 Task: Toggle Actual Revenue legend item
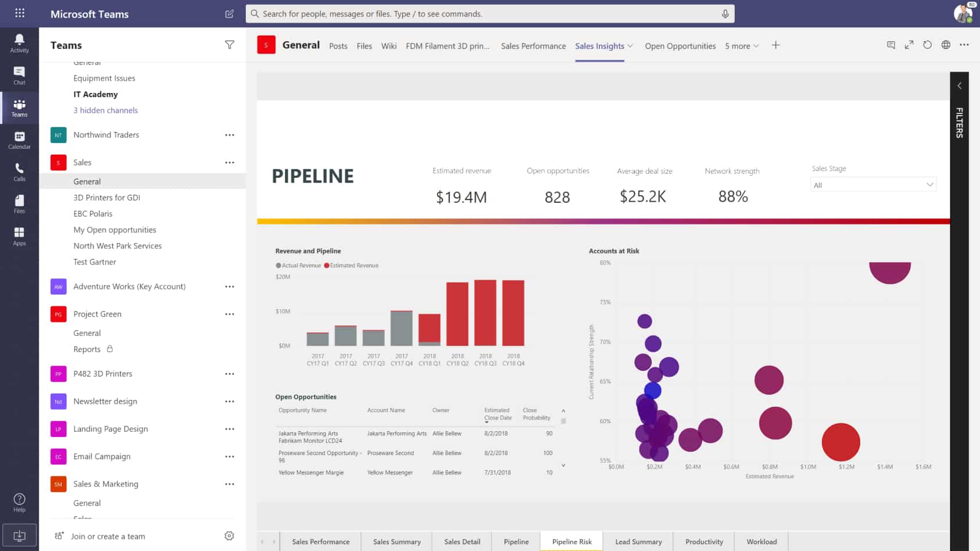[298, 266]
